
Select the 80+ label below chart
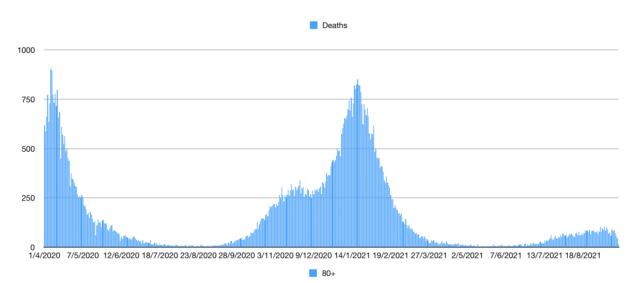328,273
